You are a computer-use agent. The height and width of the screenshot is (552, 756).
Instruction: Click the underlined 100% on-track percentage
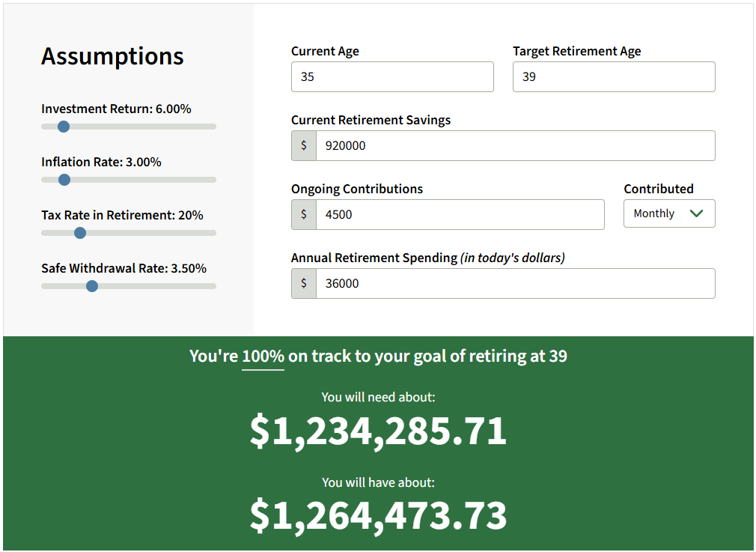coord(263,357)
